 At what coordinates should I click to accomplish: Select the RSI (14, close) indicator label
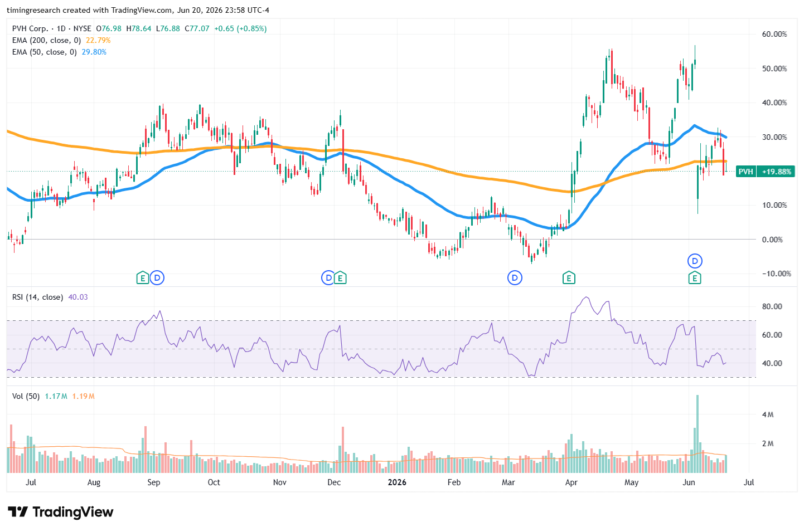(38, 297)
